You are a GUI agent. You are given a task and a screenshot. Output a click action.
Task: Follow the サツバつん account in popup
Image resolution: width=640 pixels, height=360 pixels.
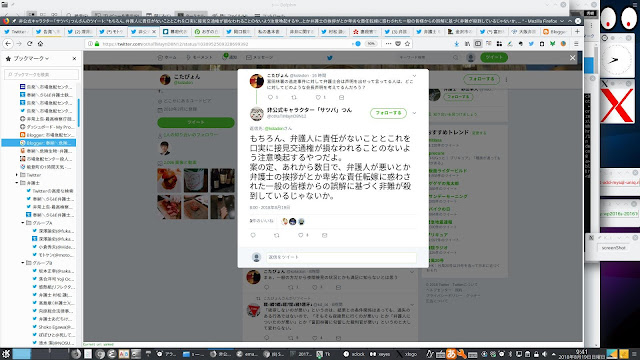(x=388, y=113)
